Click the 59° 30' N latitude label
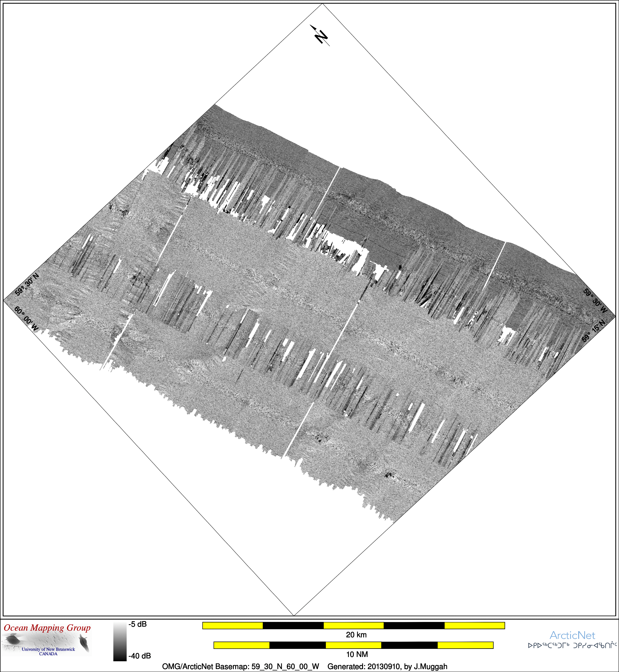Screen dimensions: 619x672 click(27, 285)
